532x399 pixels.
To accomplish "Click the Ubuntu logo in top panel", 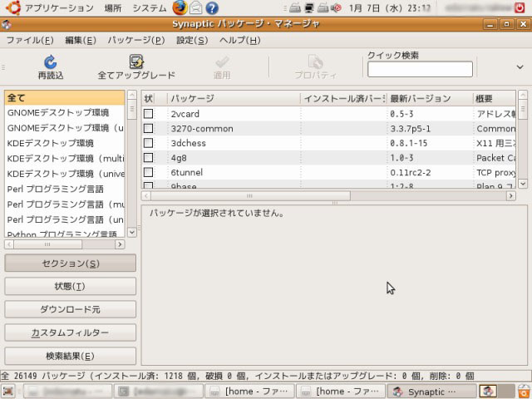I will click(13, 7).
